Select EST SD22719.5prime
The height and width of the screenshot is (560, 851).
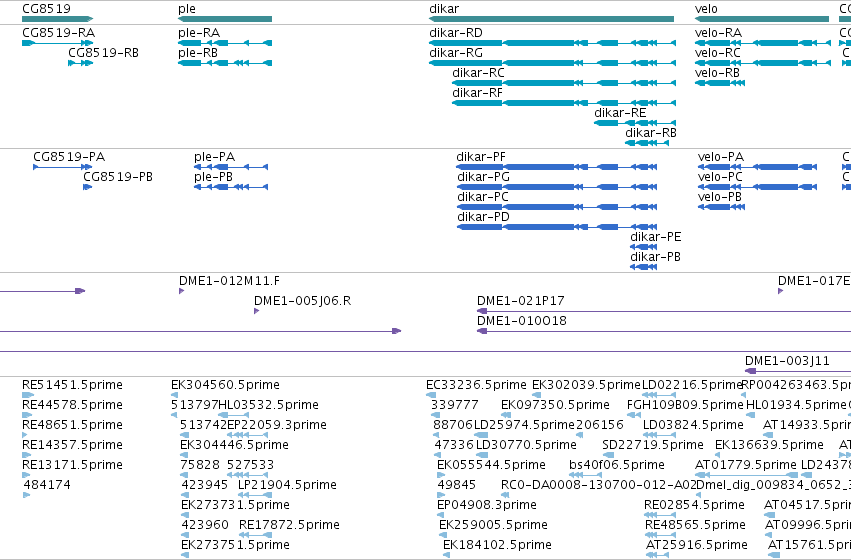point(607,455)
